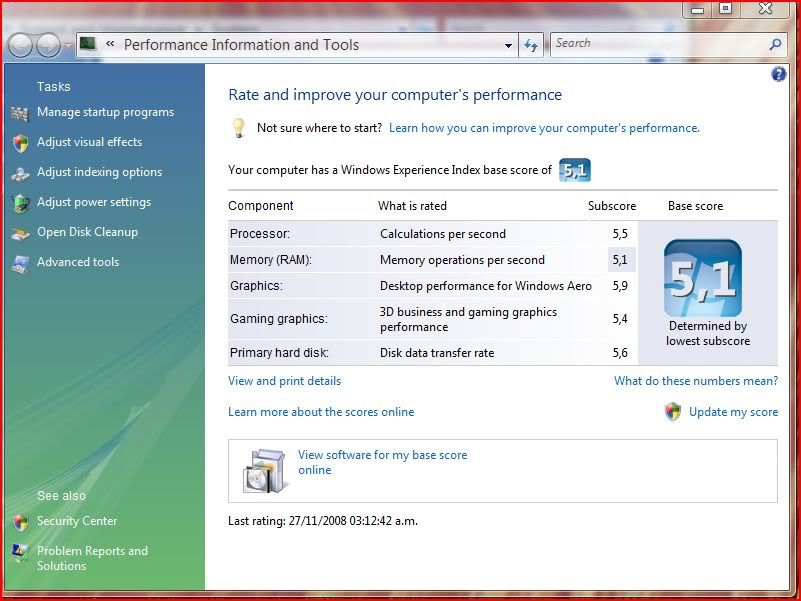The width and height of the screenshot is (801, 601).
Task: Select the Processor row label
Action: [x=260, y=234]
